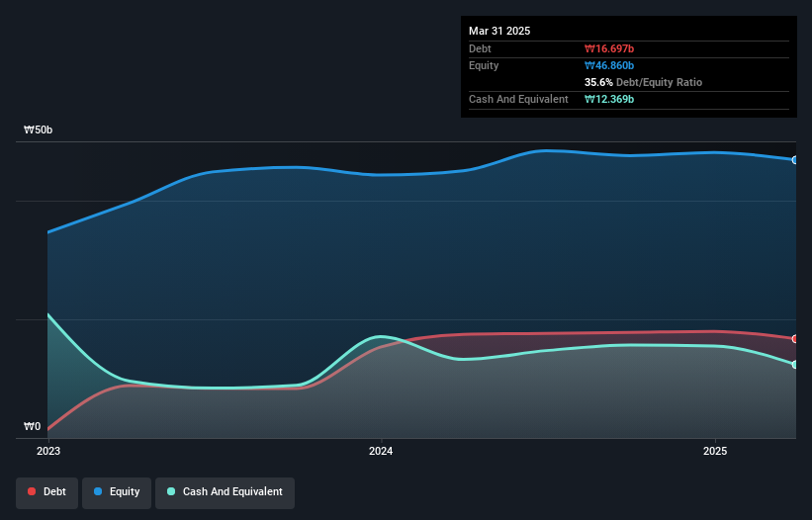Click the red Debt legend dot
The width and height of the screenshot is (812, 520).
(x=32, y=491)
